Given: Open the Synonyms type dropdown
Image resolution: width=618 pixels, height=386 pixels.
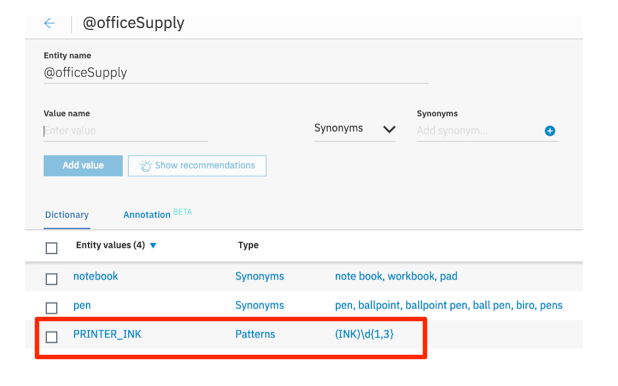Looking at the screenshot, I should click(x=355, y=129).
